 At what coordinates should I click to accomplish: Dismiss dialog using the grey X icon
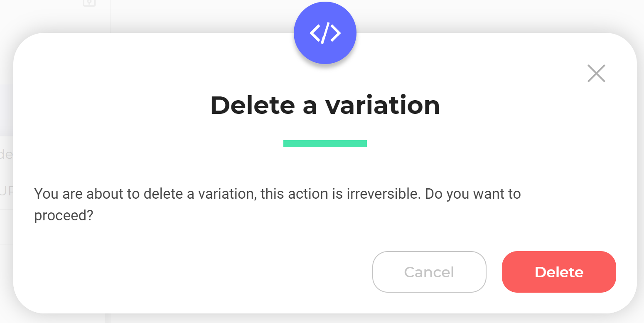point(596,74)
